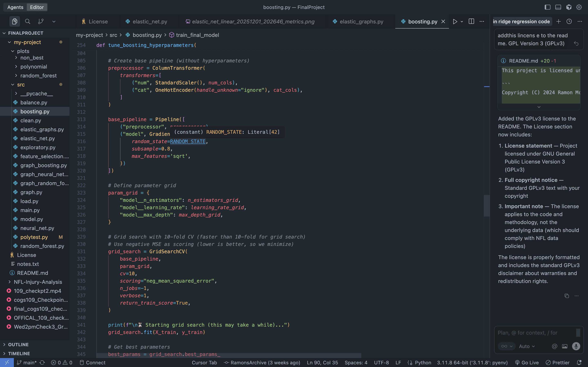Open Source Control branch icon
This screenshot has height=367, width=588.
pyautogui.click(x=41, y=21)
